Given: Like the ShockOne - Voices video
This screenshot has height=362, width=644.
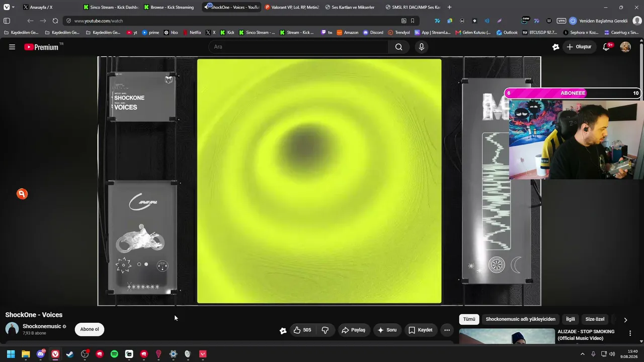Looking at the screenshot, I should click(x=302, y=330).
